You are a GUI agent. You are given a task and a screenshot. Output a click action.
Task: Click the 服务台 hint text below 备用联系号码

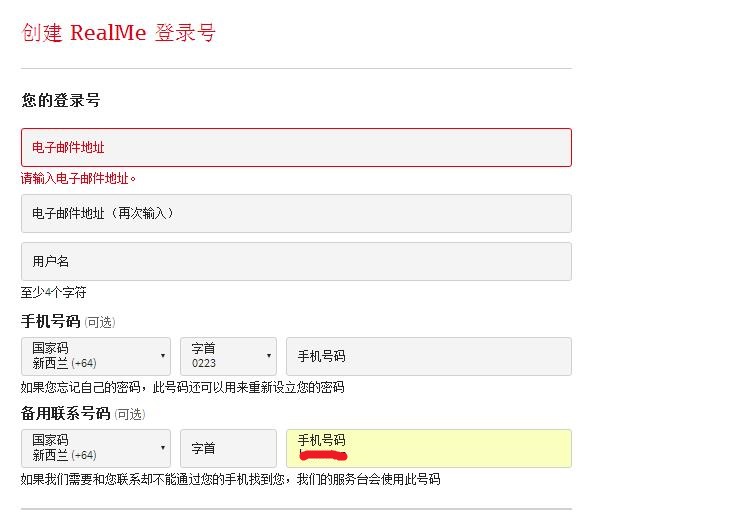(x=230, y=479)
